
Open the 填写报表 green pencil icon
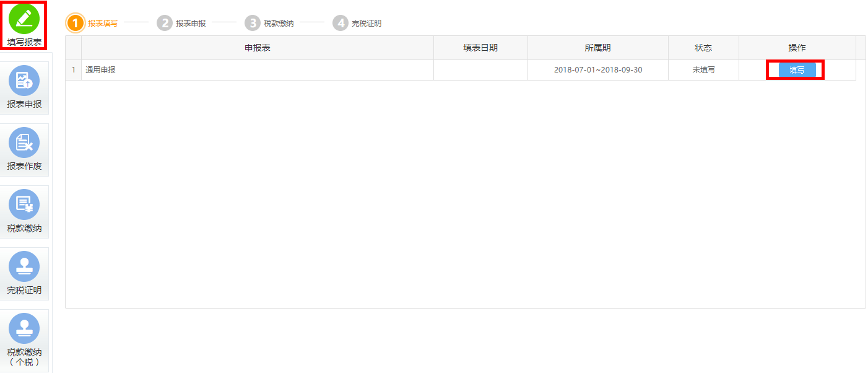point(24,19)
